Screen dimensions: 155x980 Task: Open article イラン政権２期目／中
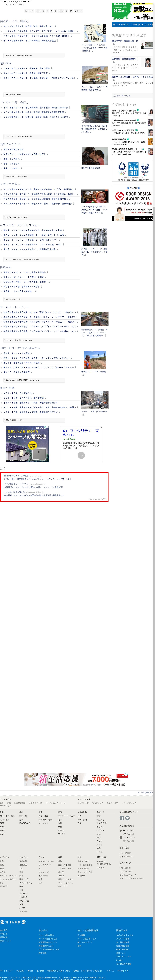click(34, 112)
